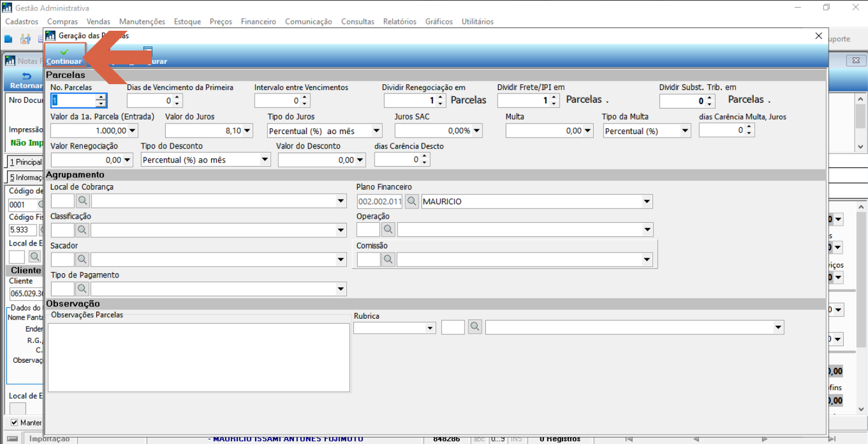Click the Continuar button with green checkmark
The image size is (868, 444).
coord(64,56)
